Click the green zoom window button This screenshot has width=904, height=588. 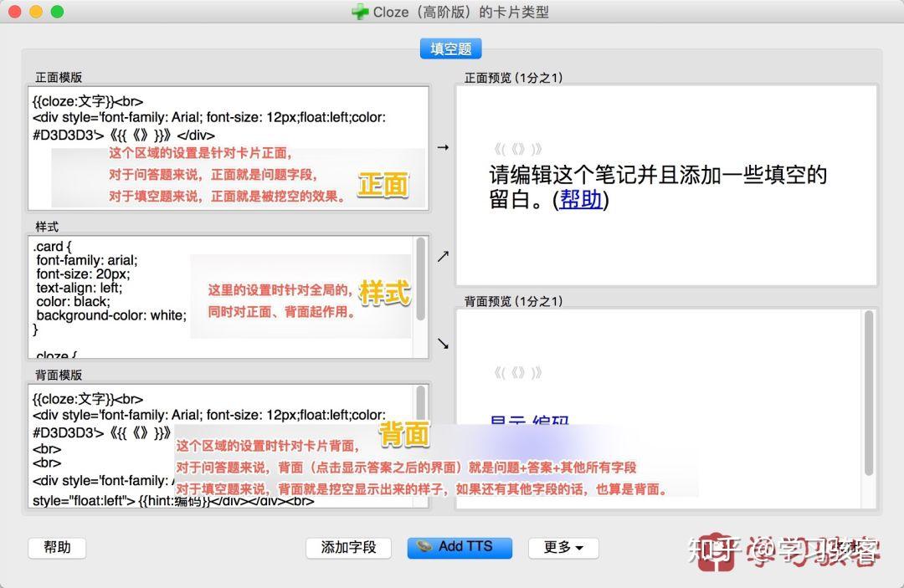[x=57, y=12]
